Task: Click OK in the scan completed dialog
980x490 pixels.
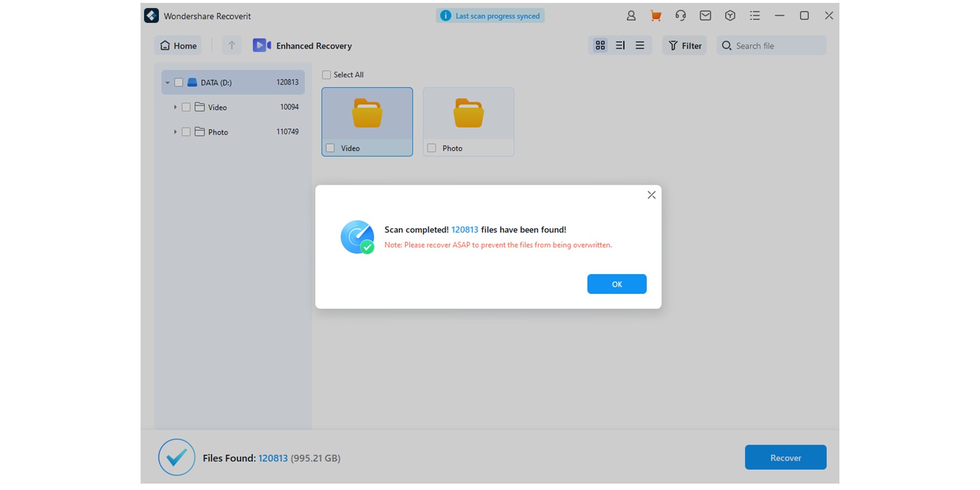Action: click(617, 284)
